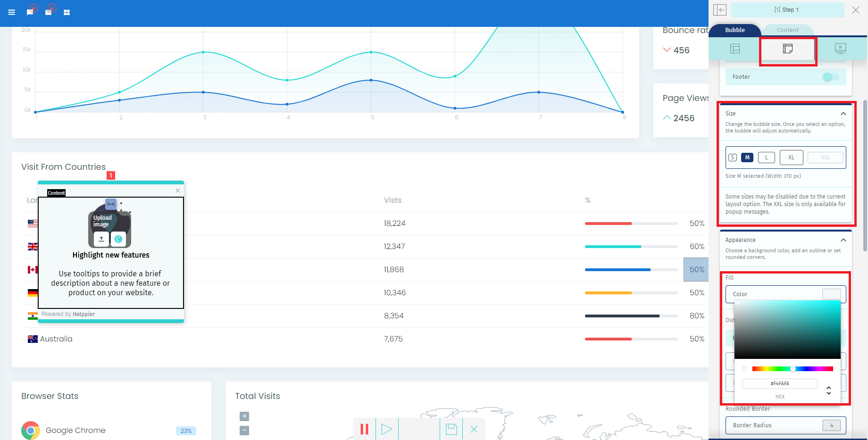
Task: Open the presentation screen settings icon
Action: point(840,49)
